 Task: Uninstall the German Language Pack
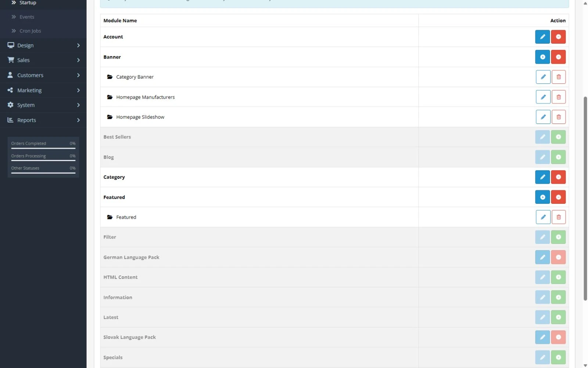[x=558, y=257]
